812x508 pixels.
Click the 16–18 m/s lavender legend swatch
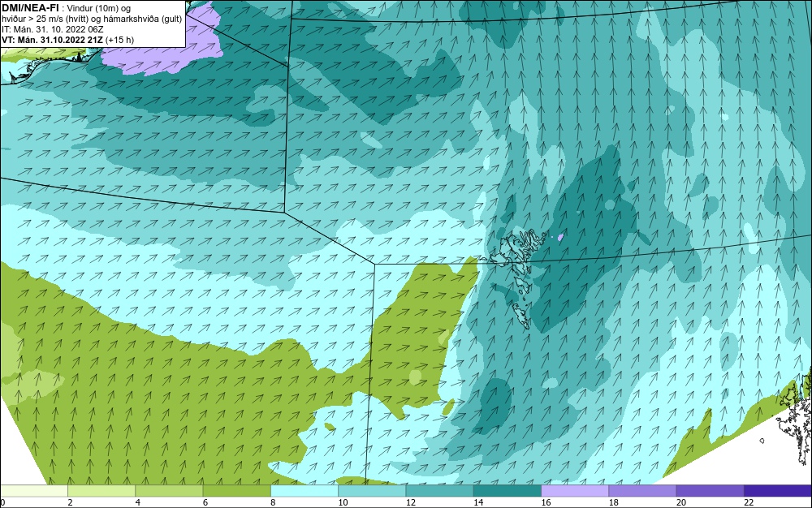[x=575, y=491]
